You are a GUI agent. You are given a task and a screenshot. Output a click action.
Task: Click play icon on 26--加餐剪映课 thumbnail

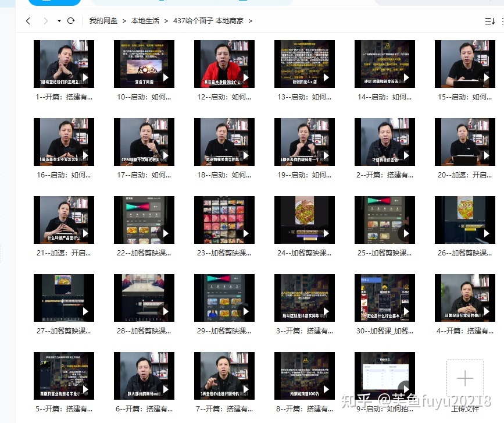(x=487, y=233)
